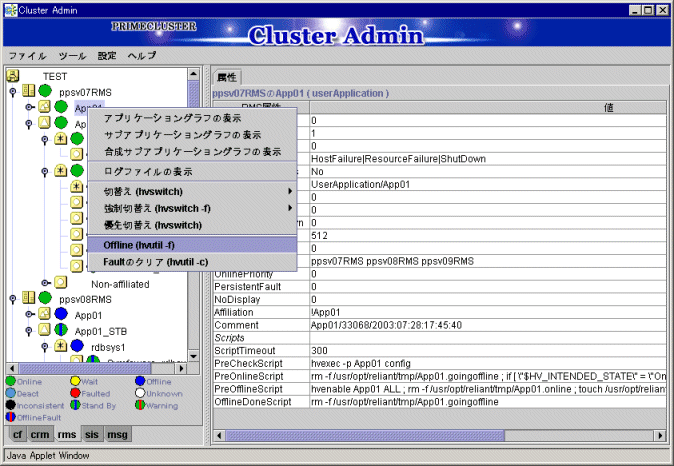The height and width of the screenshot is (466, 674).
Task: Switch to the sis tab
Action: (92, 435)
